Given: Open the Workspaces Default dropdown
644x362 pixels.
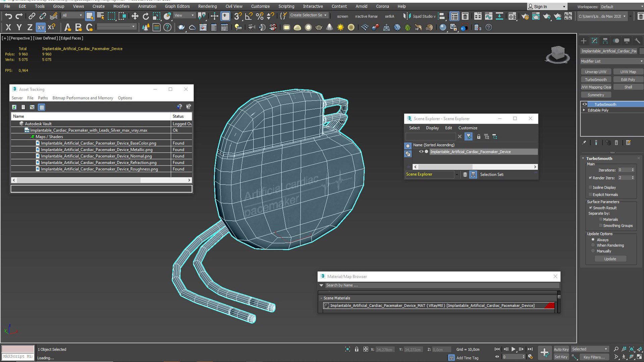Looking at the screenshot, I should [621, 7].
